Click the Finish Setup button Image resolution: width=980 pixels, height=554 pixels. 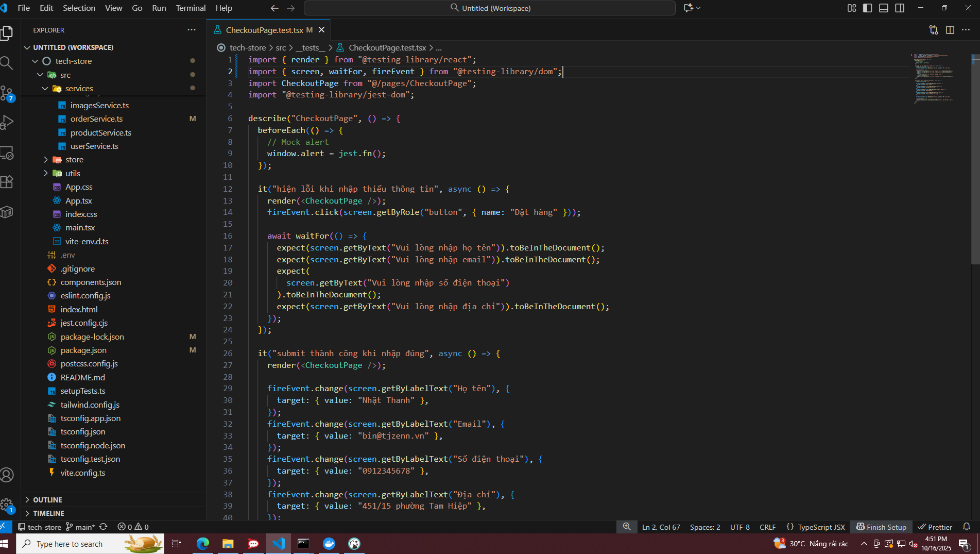coord(881,527)
